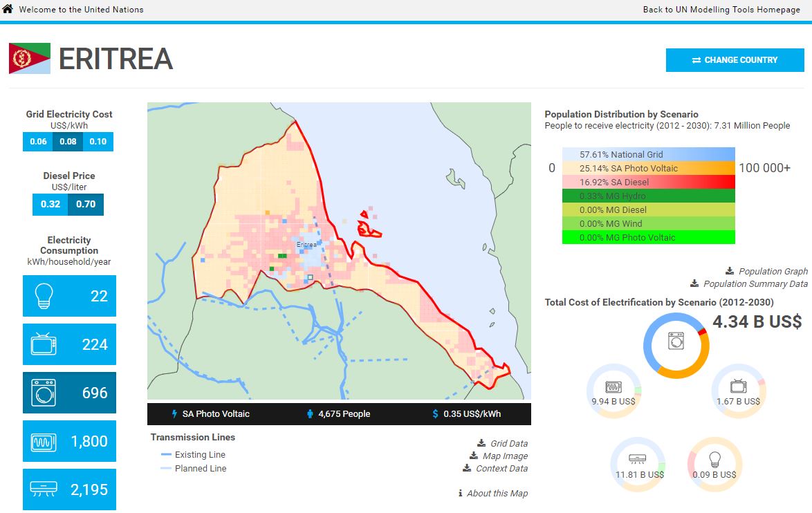Click the Planned Line legend entry
This screenshot has width=812, height=513.
[x=194, y=469]
